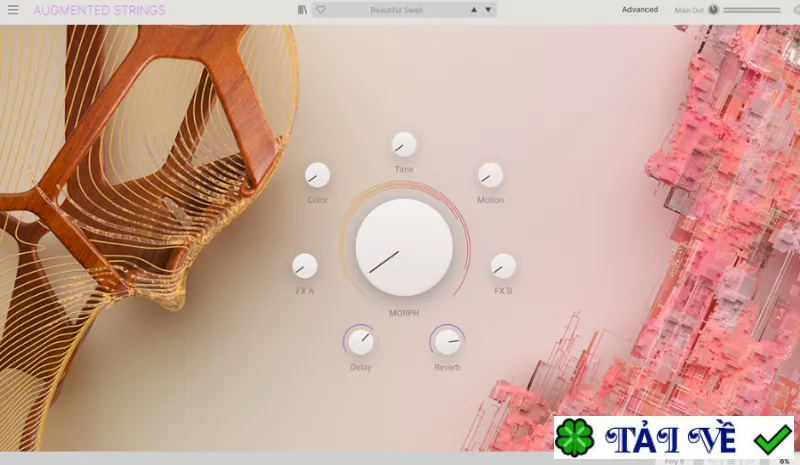Screen dimensions: 800x465
Task: Click the Poly 8 polyphony setting
Action: 674,461
